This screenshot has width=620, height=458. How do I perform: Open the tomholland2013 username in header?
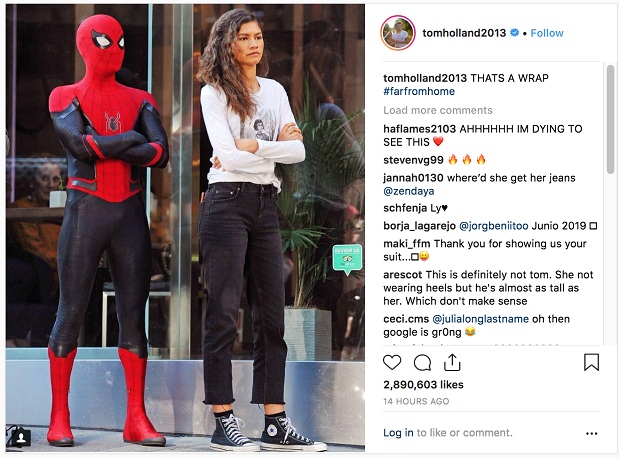(x=464, y=33)
